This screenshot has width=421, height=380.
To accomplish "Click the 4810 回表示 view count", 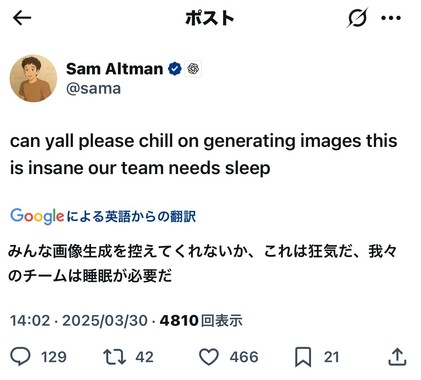I will tap(201, 321).
